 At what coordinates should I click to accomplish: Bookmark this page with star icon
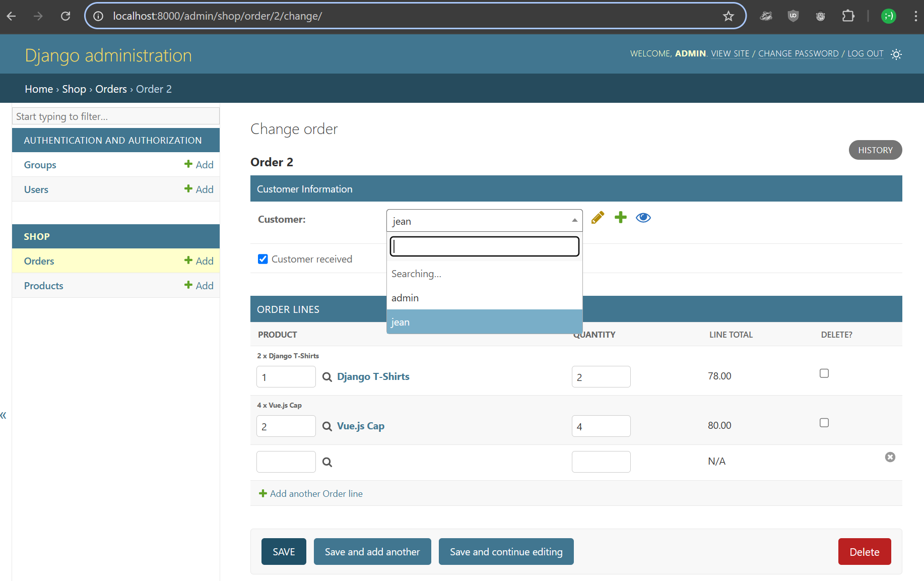[728, 16]
